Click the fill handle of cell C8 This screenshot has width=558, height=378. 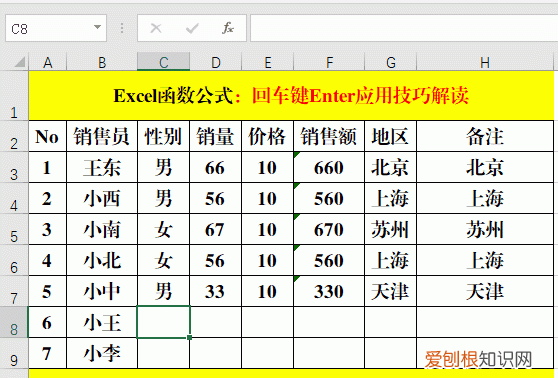coord(189,337)
